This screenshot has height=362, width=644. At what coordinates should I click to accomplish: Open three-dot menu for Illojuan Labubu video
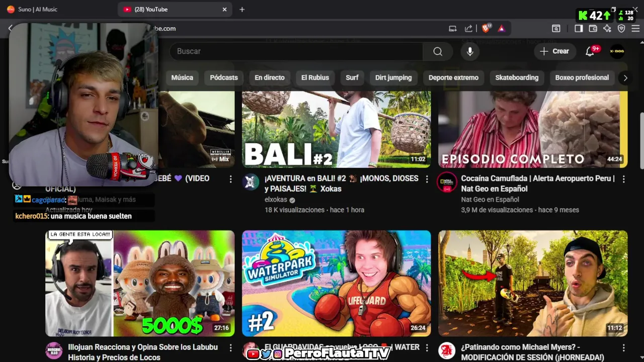coord(230,348)
